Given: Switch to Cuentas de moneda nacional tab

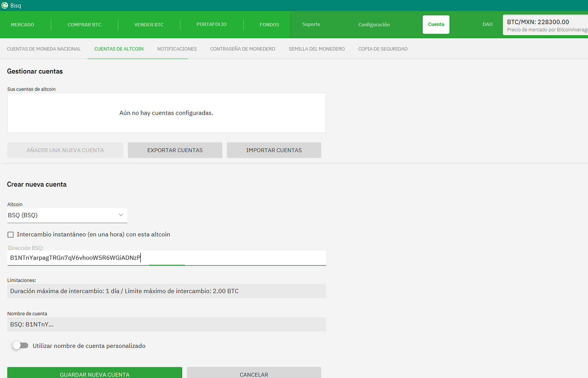Looking at the screenshot, I should pos(44,49).
